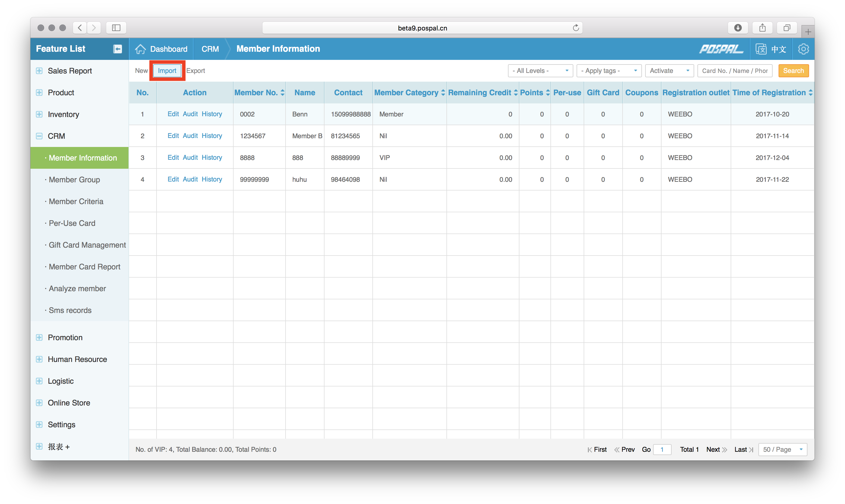Sort by Remaining Credit column arrows
845x504 pixels.
click(x=516, y=93)
